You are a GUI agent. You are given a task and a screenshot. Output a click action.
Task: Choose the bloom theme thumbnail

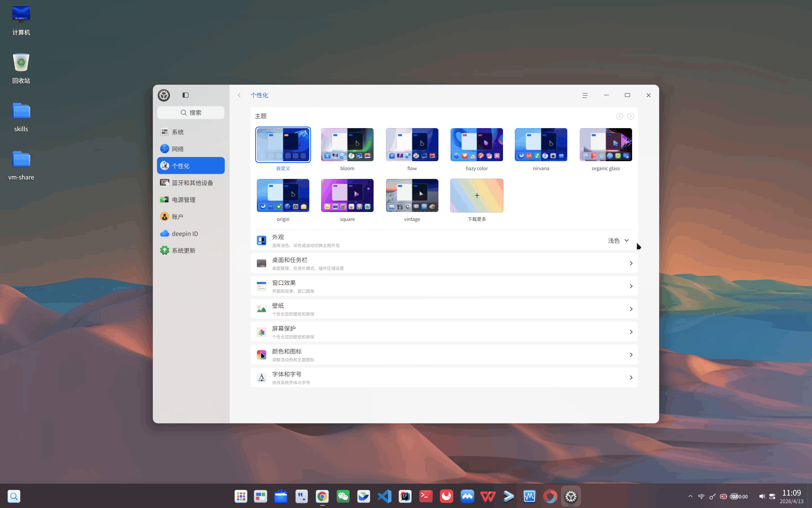click(347, 144)
